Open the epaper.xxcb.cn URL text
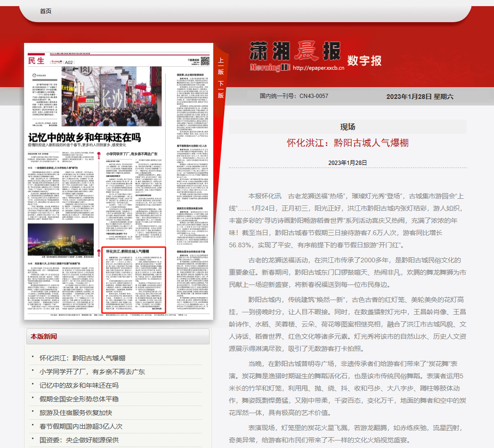494x448 pixels. (318, 68)
